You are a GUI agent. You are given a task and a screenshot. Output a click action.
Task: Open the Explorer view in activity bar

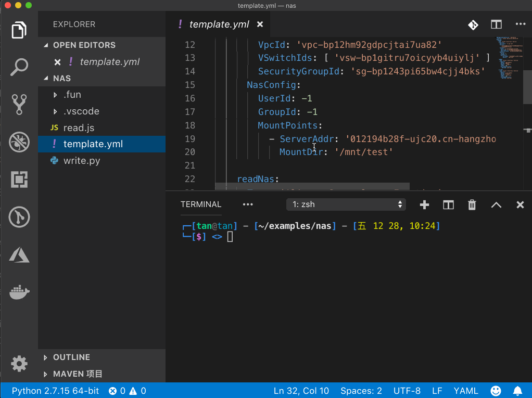(19, 30)
